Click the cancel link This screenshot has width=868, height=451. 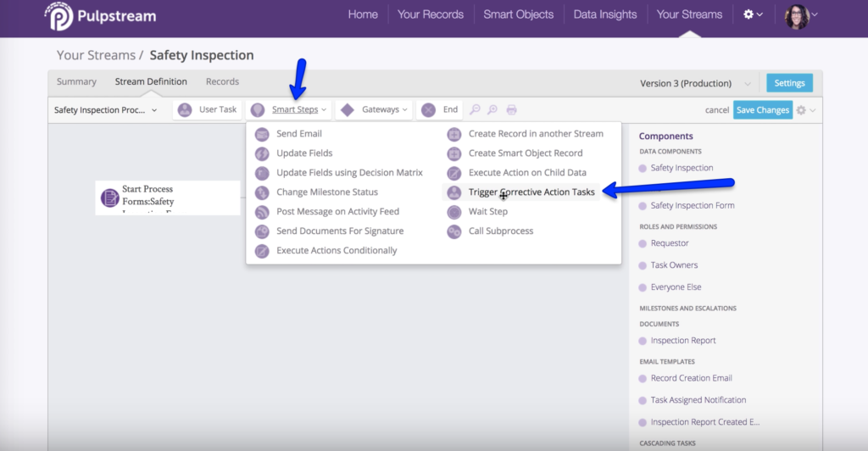tap(716, 110)
